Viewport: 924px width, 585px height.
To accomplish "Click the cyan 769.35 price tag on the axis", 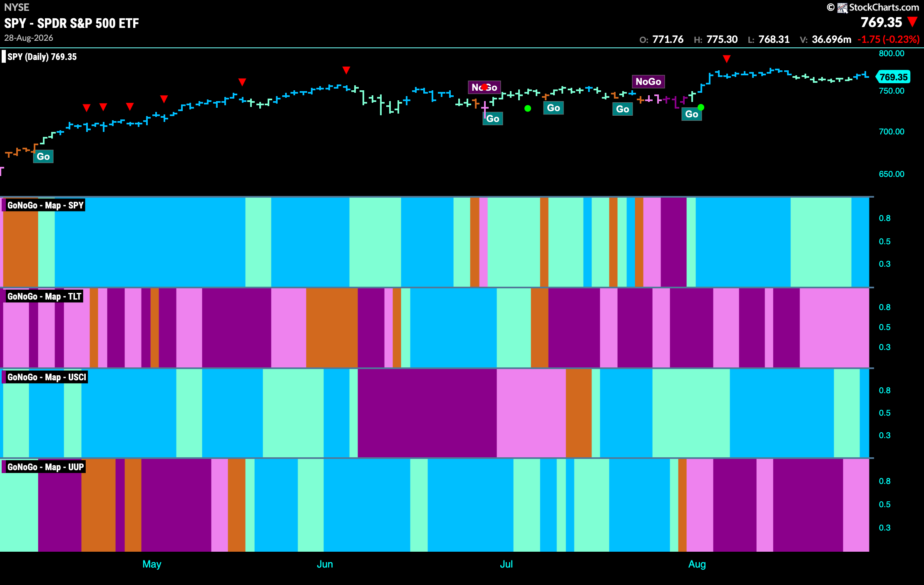I will (893, 77).
